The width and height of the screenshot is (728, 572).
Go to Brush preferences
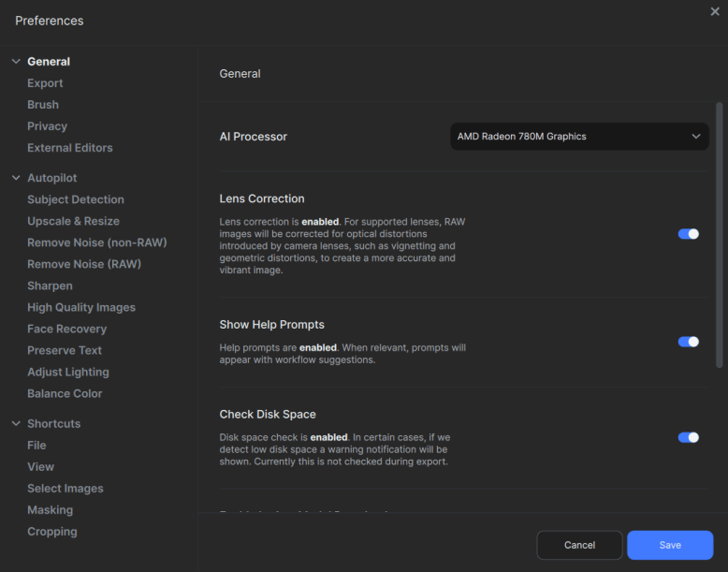click(43, 105)
